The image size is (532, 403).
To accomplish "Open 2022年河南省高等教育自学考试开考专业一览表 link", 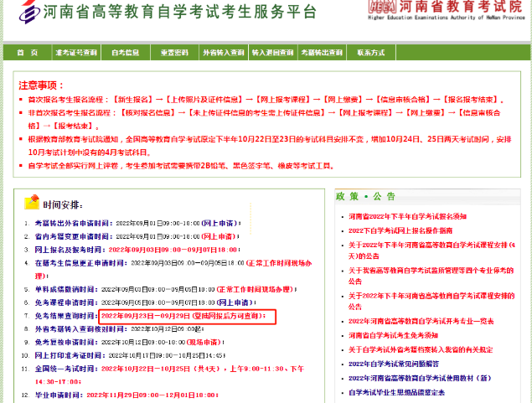I will pyautogui.click(x=421, y=321).
